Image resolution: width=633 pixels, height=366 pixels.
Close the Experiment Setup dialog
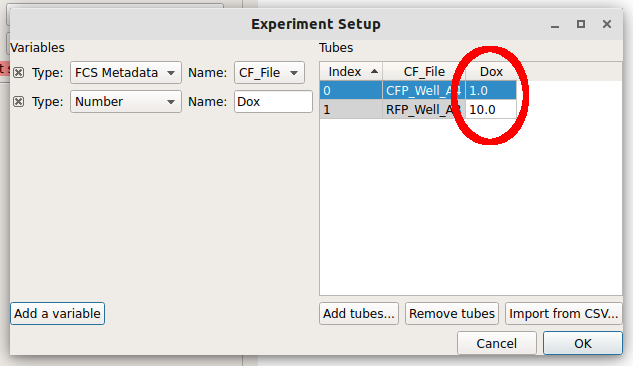tap(607, 24)
